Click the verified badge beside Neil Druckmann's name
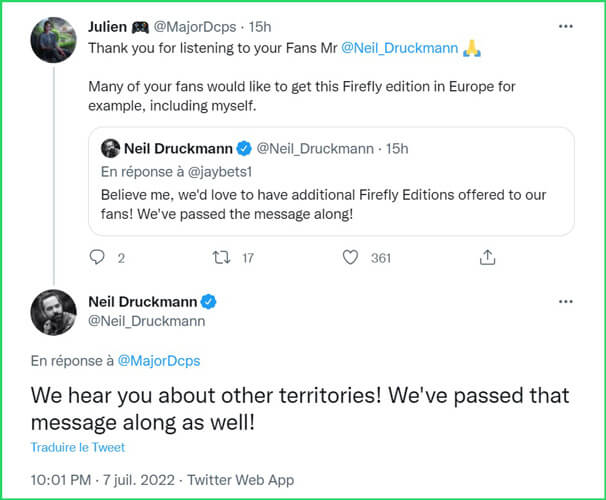Viewport: 606px width, 500px height. pyautogui.click(x=210, y=301)
